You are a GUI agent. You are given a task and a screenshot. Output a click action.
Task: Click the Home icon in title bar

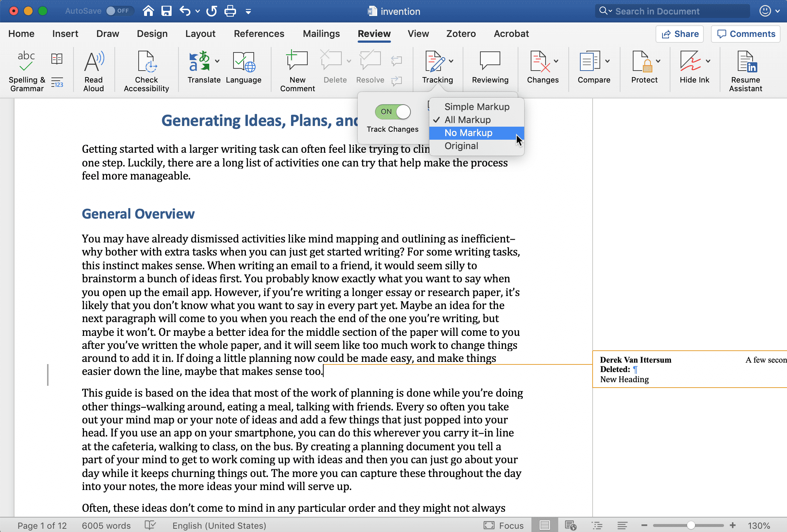coord(148,11)
